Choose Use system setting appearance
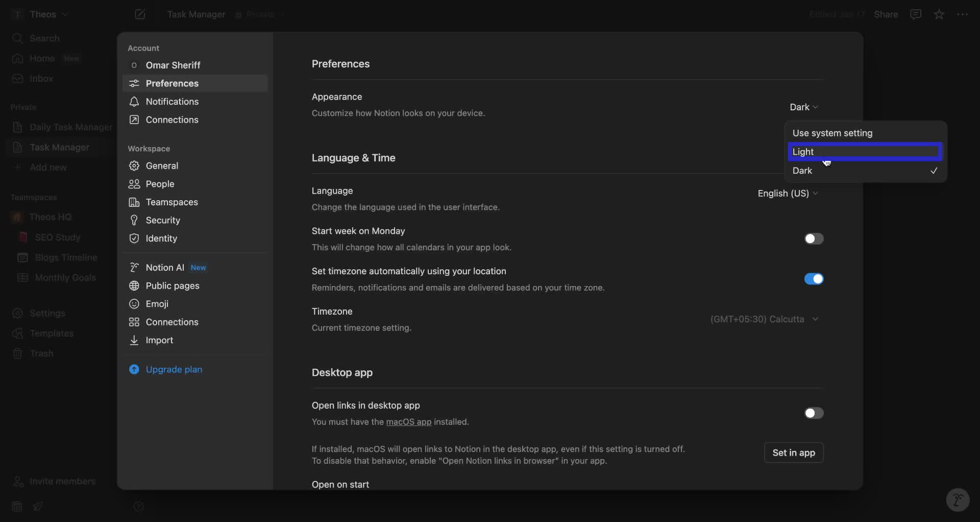 coord(832,133)
